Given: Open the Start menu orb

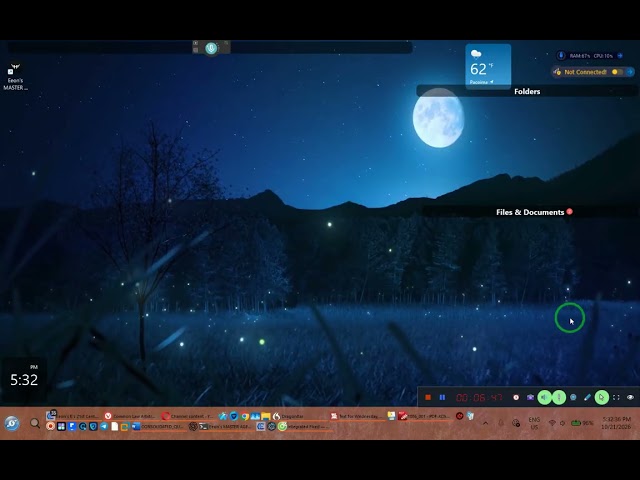Looking at the screenshot, I should 12,423.
